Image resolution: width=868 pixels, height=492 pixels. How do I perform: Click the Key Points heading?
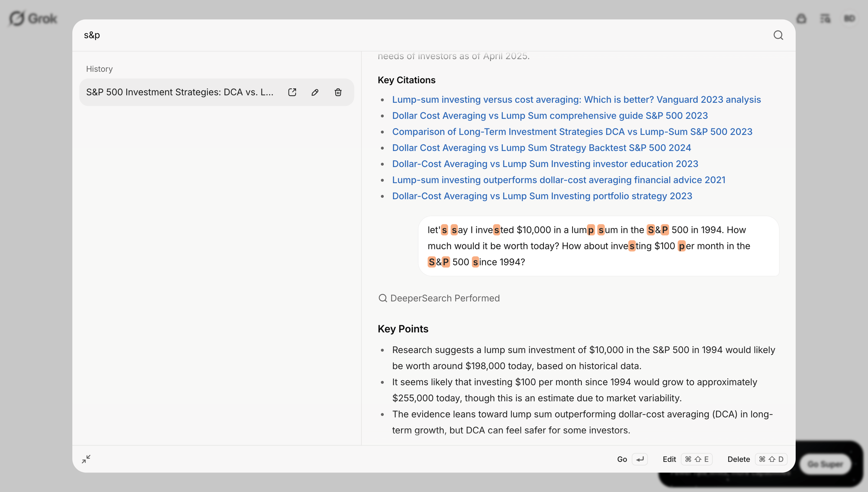coord(403,329)
